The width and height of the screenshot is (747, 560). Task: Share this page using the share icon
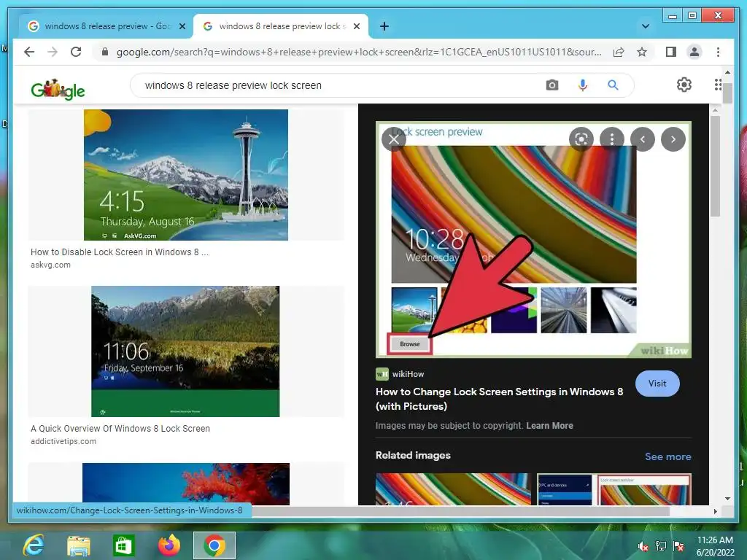pyautogui.click(x=619, y=52)
